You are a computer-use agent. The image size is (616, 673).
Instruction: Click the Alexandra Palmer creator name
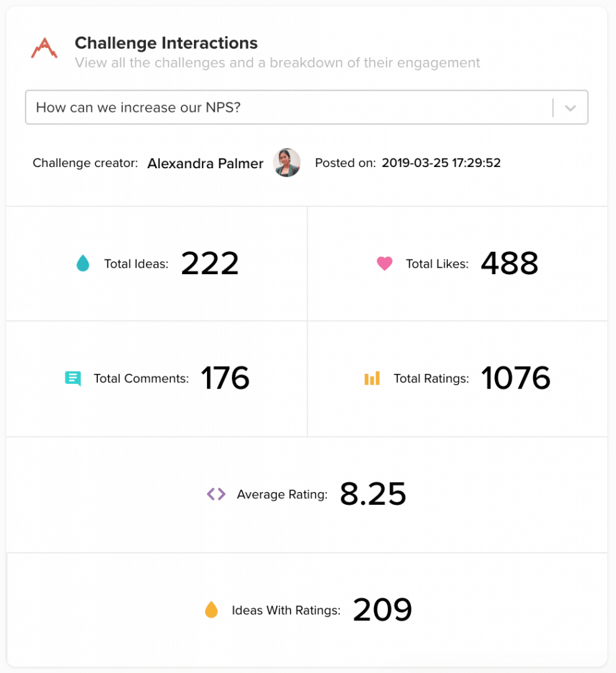(x=205, y=164)
